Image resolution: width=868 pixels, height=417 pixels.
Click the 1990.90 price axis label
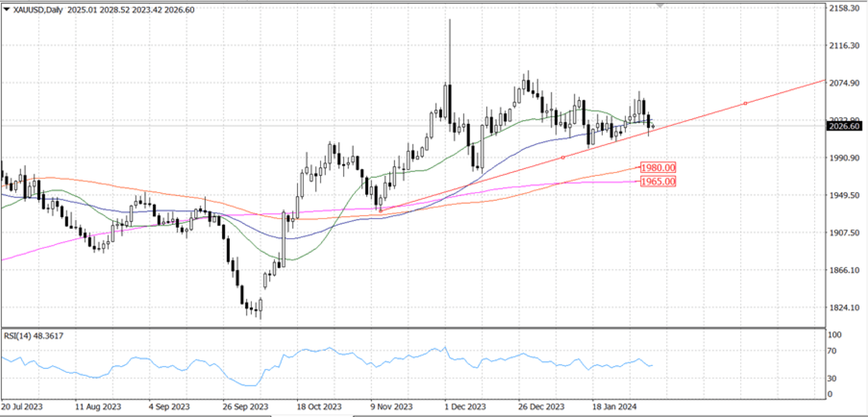(x=844, y=158)
